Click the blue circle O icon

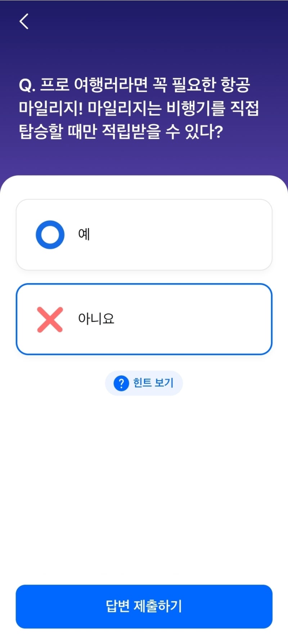pyautogui.click(x=50, y=234)
